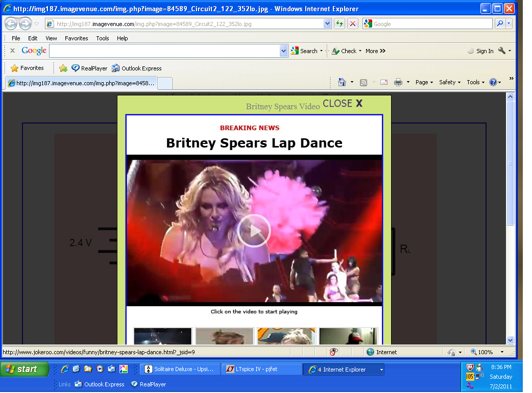Open RealPlayer from the taskbar Links bar
The height and width of the screenshot is (393, 532).
149,384
